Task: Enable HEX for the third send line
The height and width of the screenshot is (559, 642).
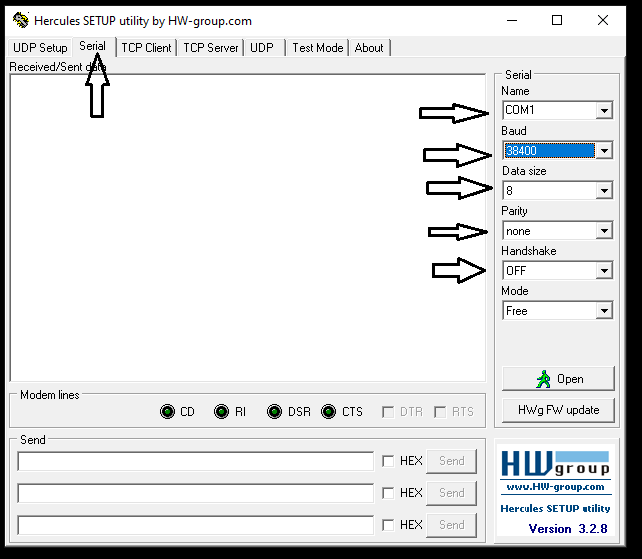Action: [x=388, y=525]
